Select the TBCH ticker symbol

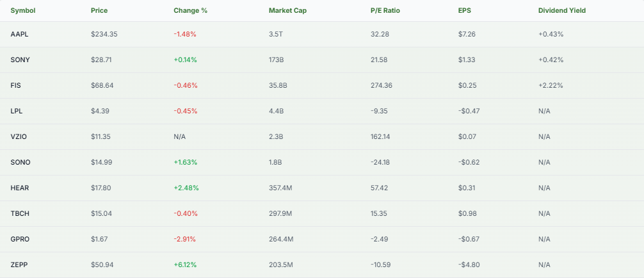point(20,213)
